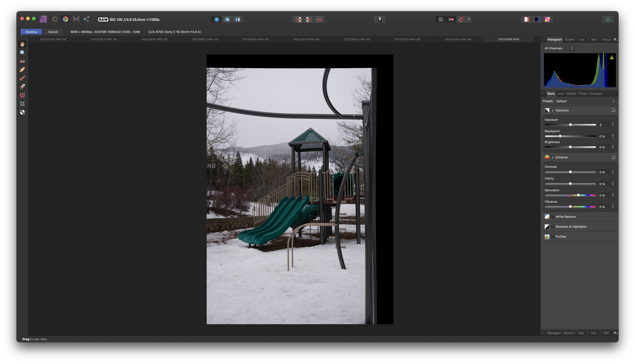
Task: Open the Navigator panel options menu
Action: pos(615,333)
